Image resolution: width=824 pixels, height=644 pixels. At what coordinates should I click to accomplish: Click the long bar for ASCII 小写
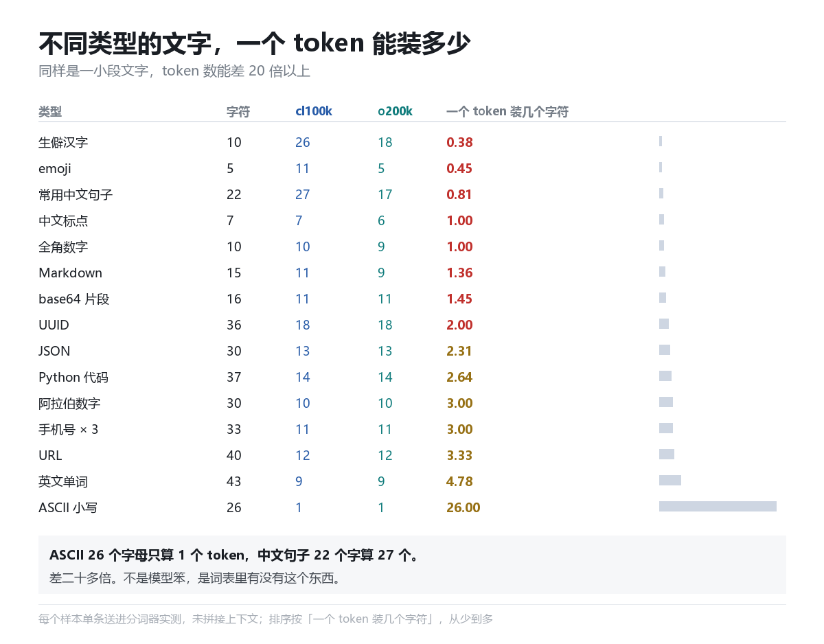pos(718,507)
